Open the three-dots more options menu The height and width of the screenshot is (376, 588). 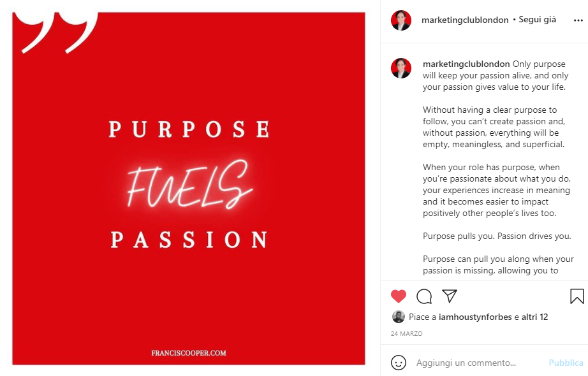(578, 20)
